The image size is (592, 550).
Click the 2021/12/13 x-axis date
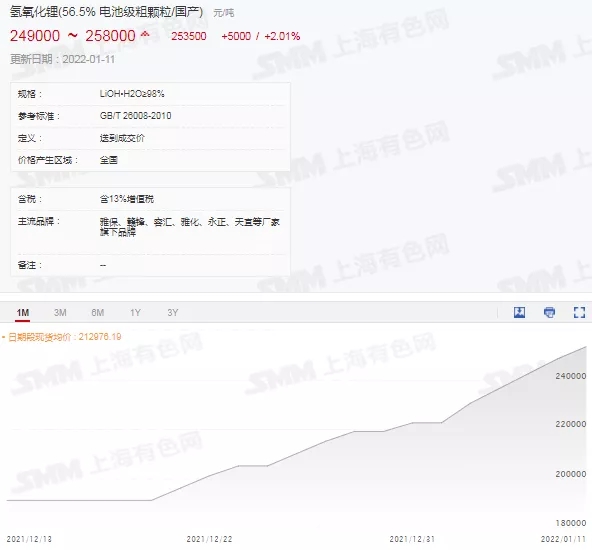point(29,539)
